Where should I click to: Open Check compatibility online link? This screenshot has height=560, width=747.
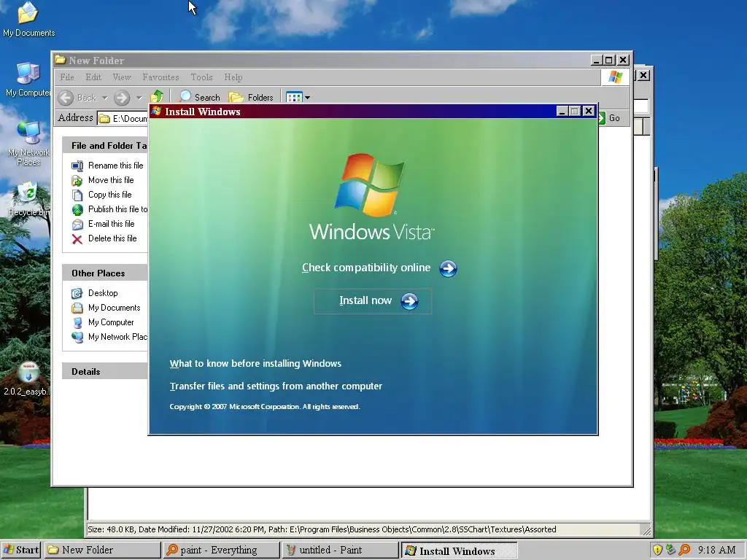(x=366, y=268)
